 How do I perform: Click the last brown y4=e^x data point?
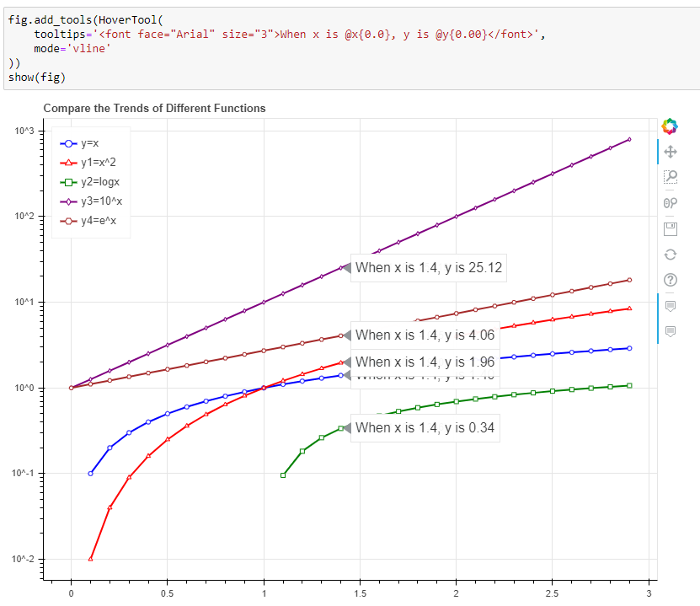(629, 280)
